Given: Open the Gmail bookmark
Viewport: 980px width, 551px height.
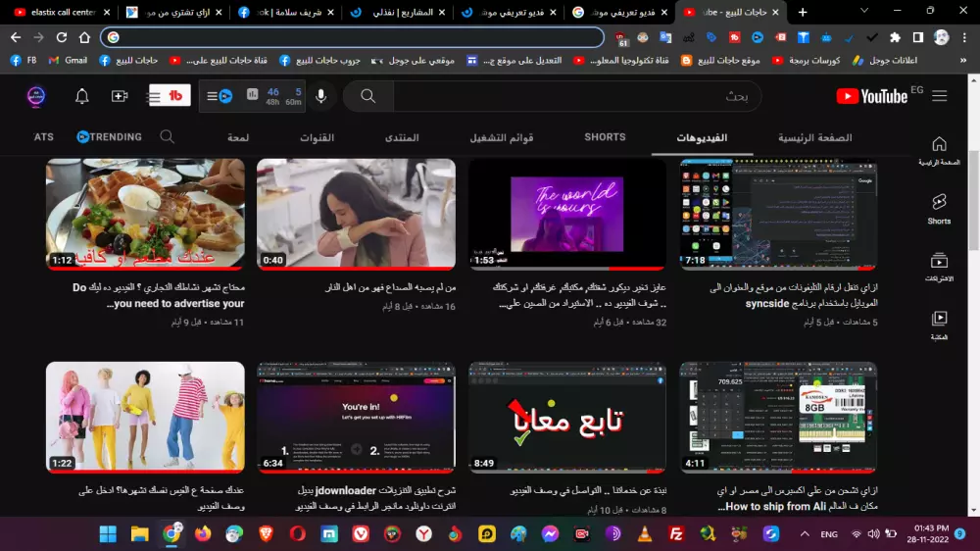Looking at the screenshot, I should coord(69,60).
